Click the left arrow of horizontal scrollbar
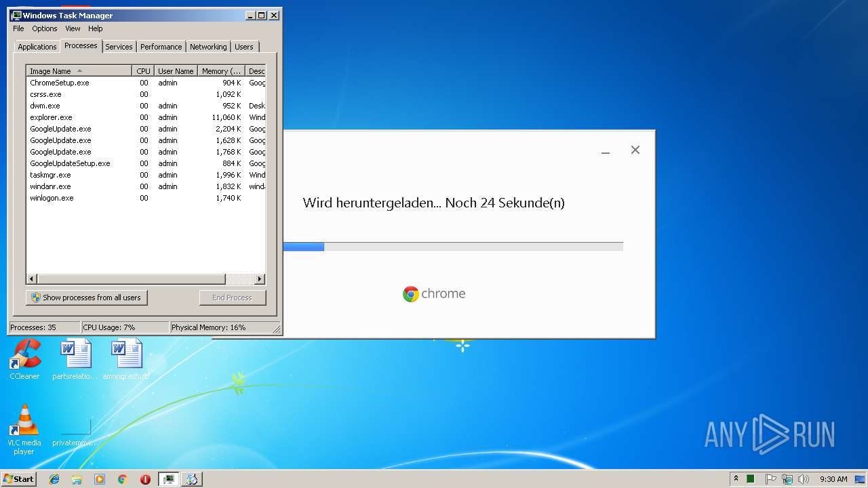868x488 pixels. 32,279
